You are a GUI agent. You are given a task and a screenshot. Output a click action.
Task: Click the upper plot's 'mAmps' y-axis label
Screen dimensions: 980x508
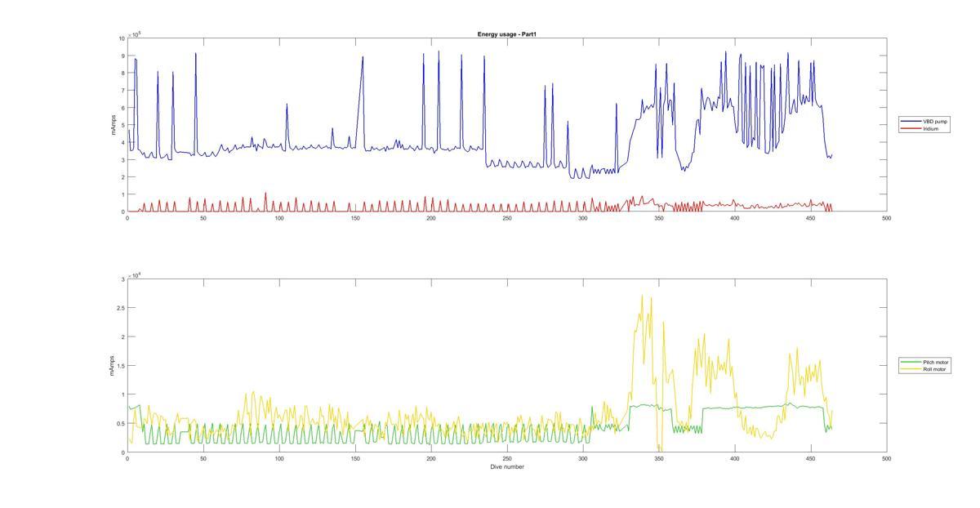pyautogui.click(x=113, y=125)
